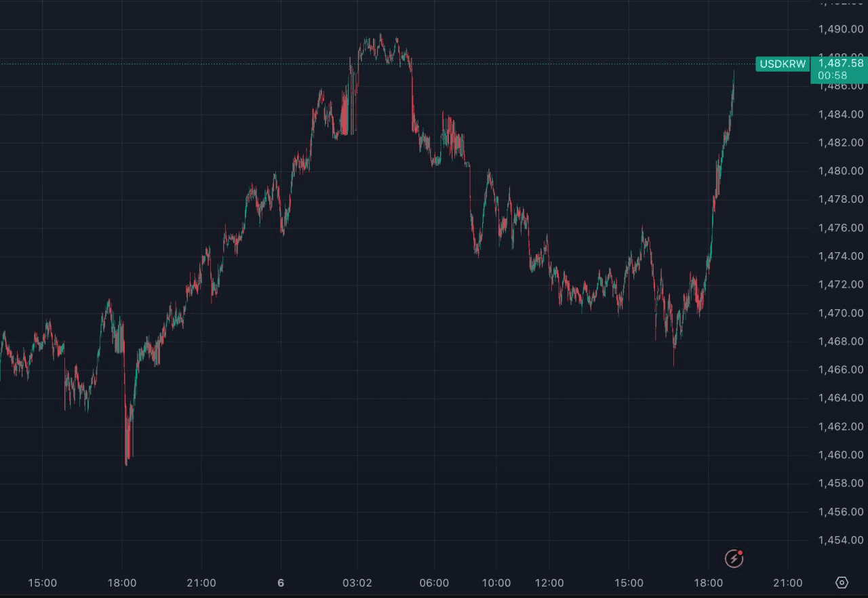Screen dimensions: 868x598
Task: Click the bold day 6 time axis label
Action: [281, 583]
